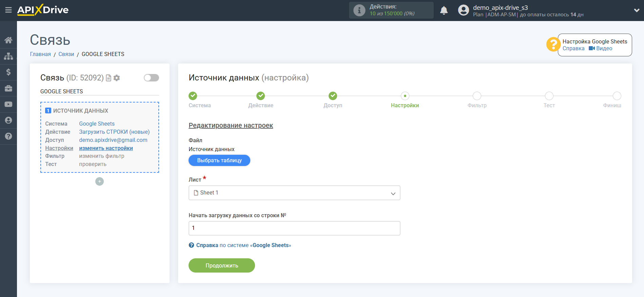Screen dimensions: 644x297
Task: Click demo.apixdrive@gmail.com access link
Action: (113, 140)
